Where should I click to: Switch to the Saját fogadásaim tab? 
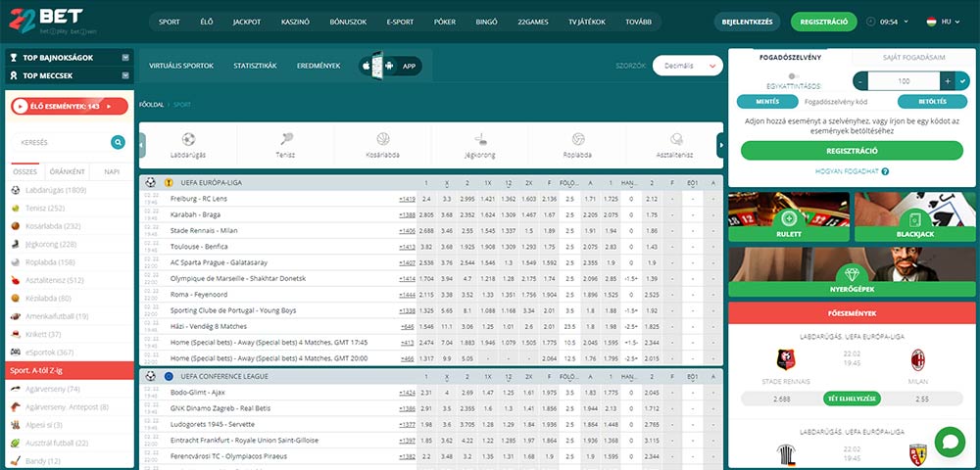pyautogui.click(x=913, y=58)
